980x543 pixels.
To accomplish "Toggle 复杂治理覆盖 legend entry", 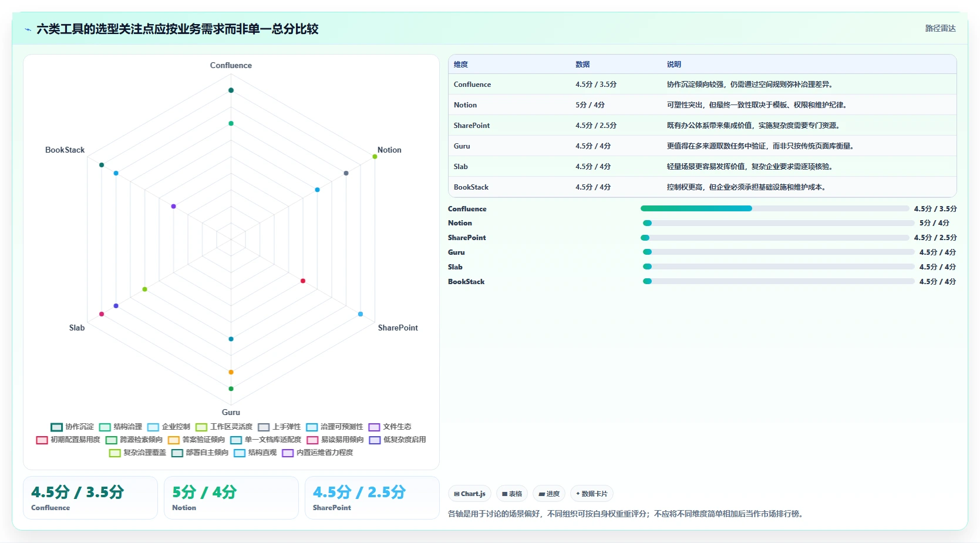I will click(137, 453).
